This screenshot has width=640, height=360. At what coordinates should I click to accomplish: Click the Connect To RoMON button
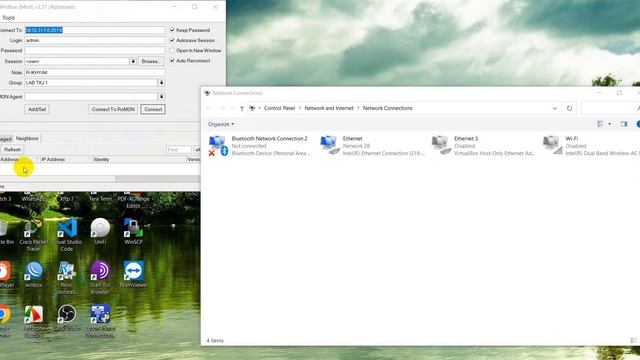tap(113, 109)
